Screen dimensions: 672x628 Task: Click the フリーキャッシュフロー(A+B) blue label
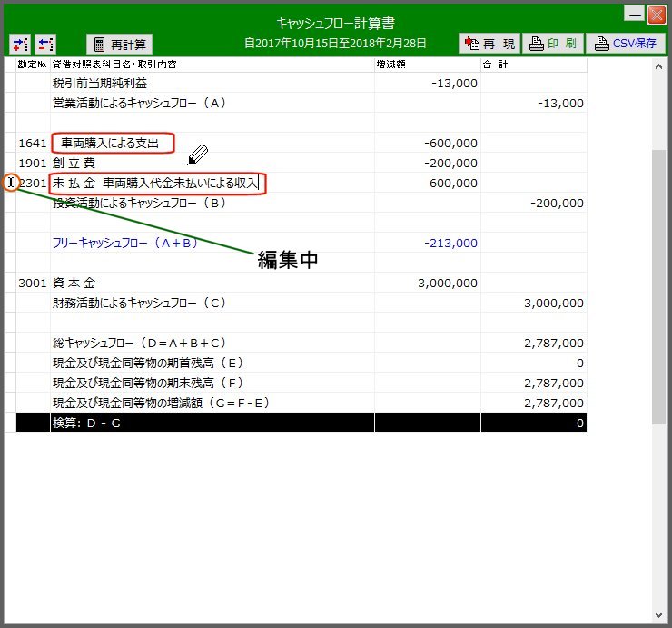(125, 244)
